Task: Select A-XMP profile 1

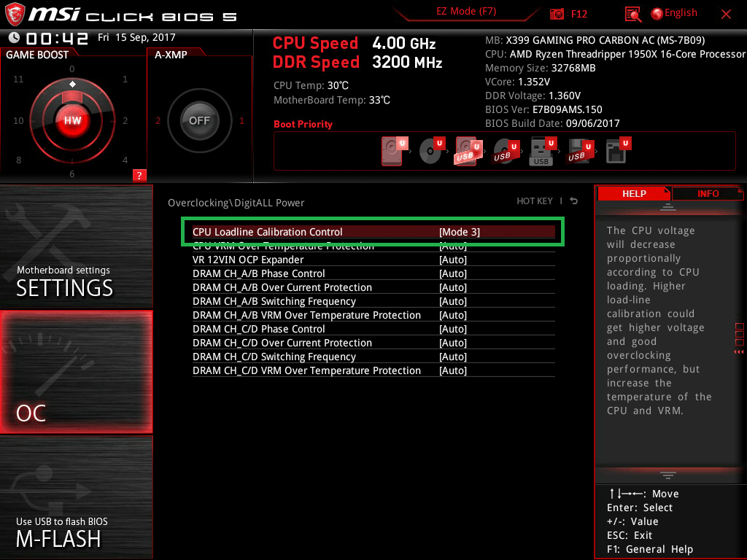Action: 241,120
